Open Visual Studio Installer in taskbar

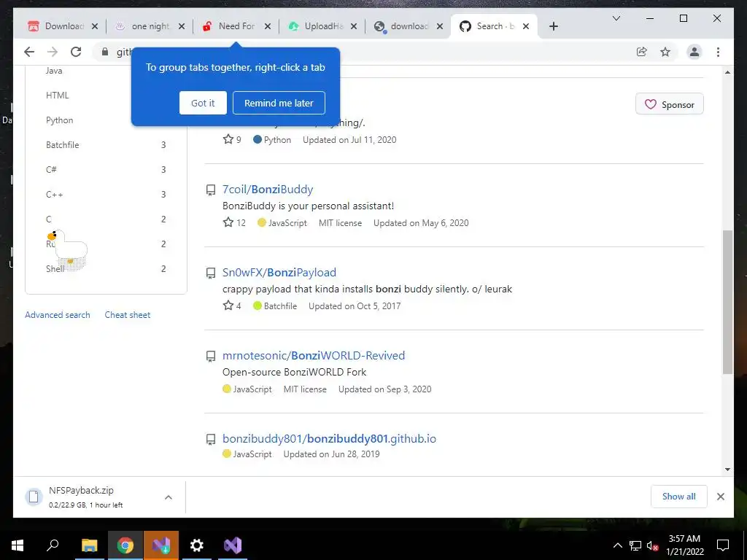tap(161, 545)
